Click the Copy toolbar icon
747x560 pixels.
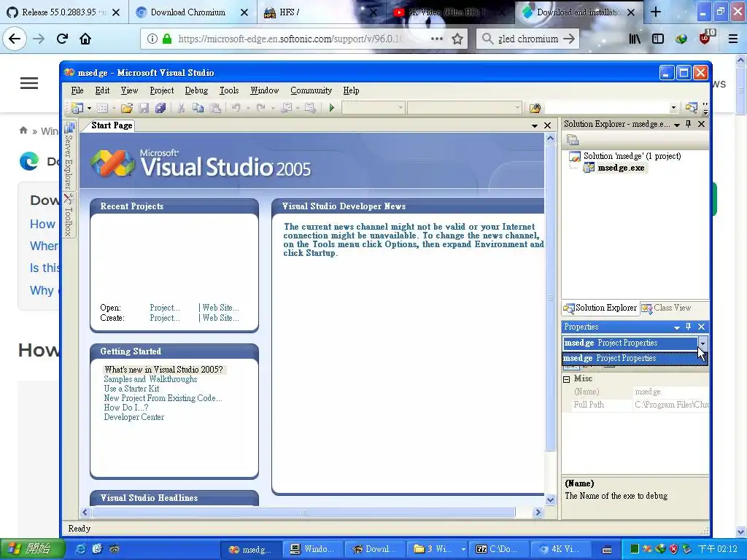click(198, 108)
